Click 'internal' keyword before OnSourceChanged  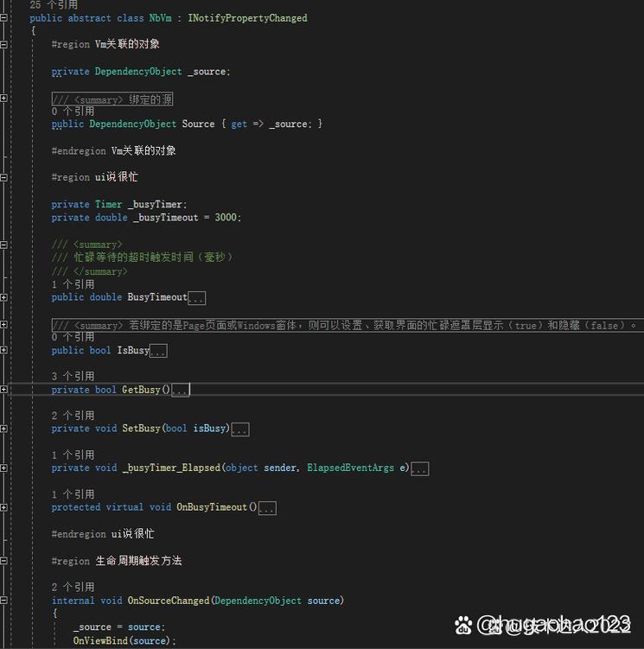point(73,600)
